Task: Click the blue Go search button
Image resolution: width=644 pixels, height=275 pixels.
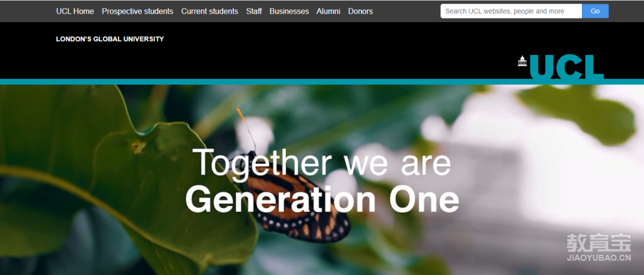Action: click(595, 11)
